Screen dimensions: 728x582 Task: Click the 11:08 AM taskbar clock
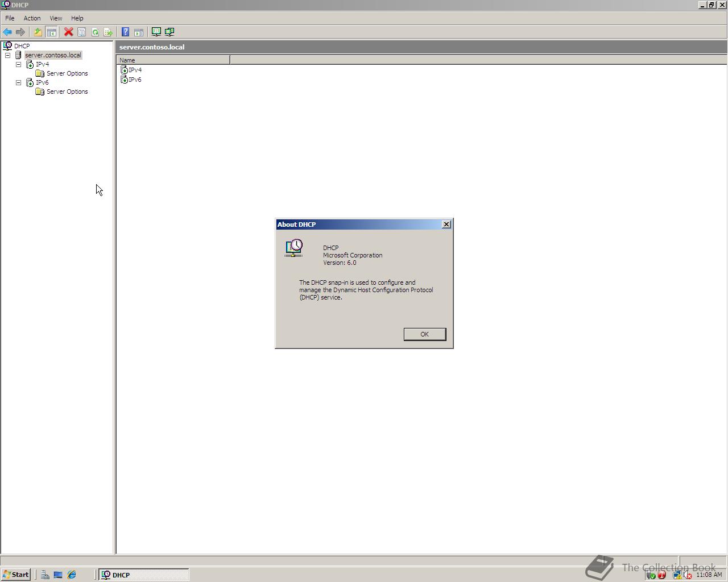(709, 575)
